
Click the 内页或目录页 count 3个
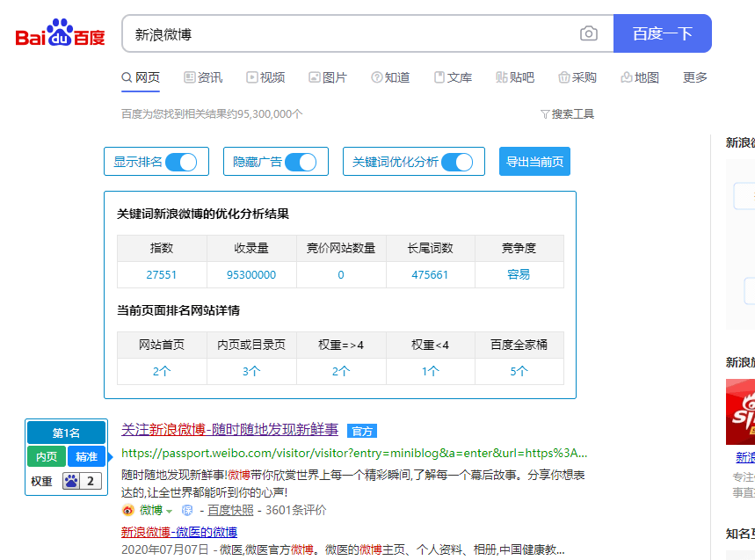coord(251,371)
